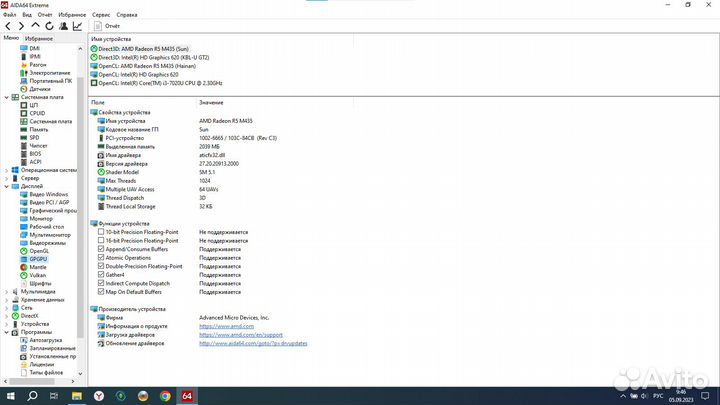The height and width of the screenshot is (405, 720).
Task: Toggle 16-bit Precision Floating-Point checkbox
Action: [101, 240]
